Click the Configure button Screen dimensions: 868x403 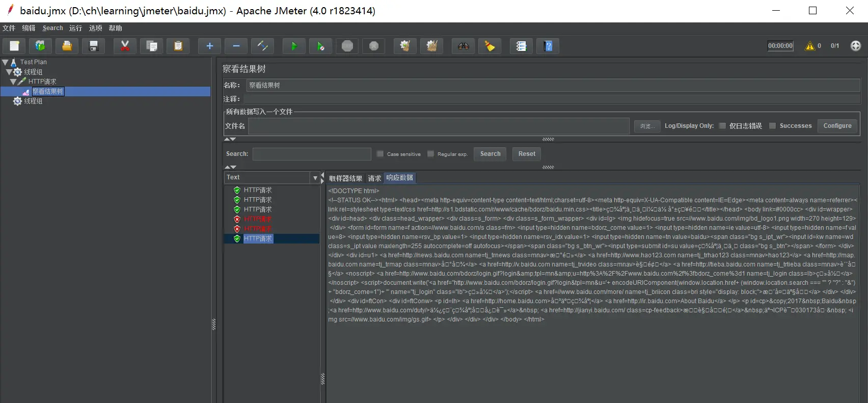837,126
